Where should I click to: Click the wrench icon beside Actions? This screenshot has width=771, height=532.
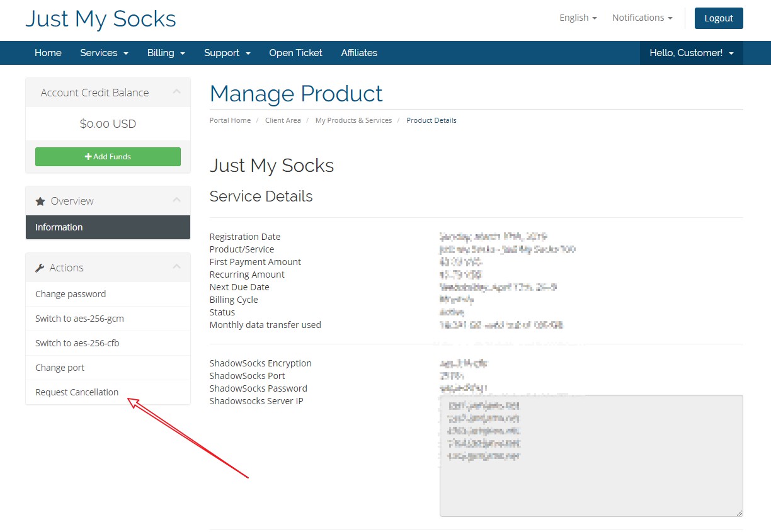click(x=40, y=268)
